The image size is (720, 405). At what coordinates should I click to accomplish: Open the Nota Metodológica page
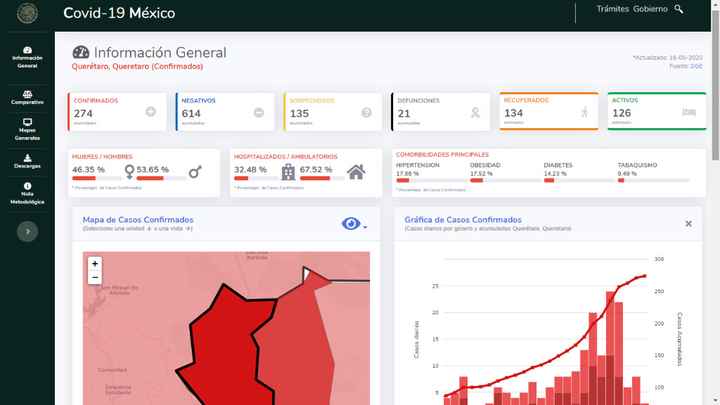click(27, 193)
